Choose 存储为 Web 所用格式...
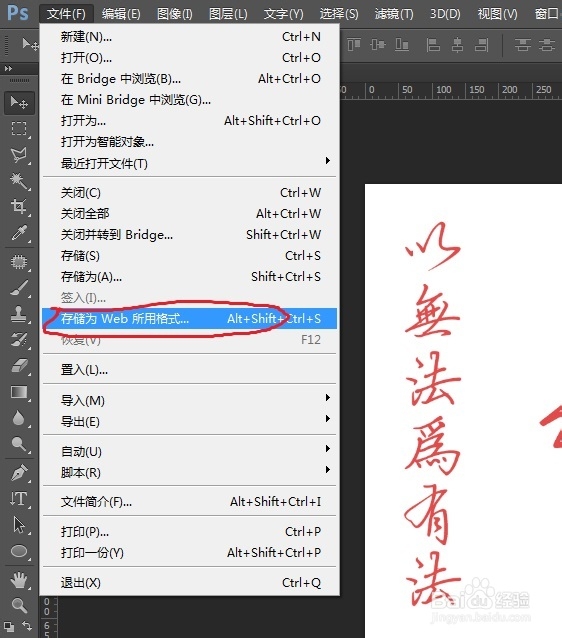The height and width of the screenshot is (638, 562). point(190,319)
